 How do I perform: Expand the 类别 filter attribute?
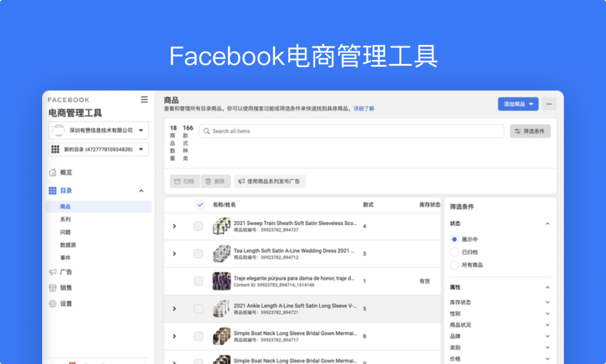(x=547, y=347)
